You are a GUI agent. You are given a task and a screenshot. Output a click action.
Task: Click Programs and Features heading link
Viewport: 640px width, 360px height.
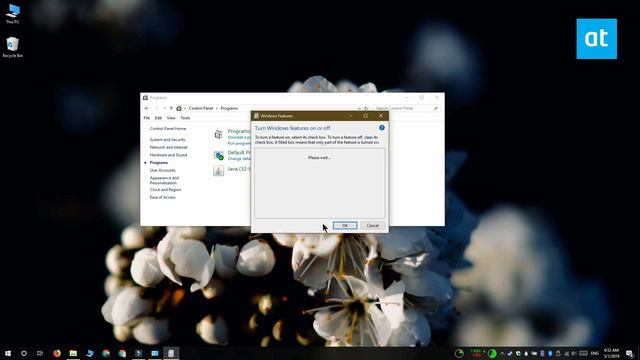(x=239, y=131)
